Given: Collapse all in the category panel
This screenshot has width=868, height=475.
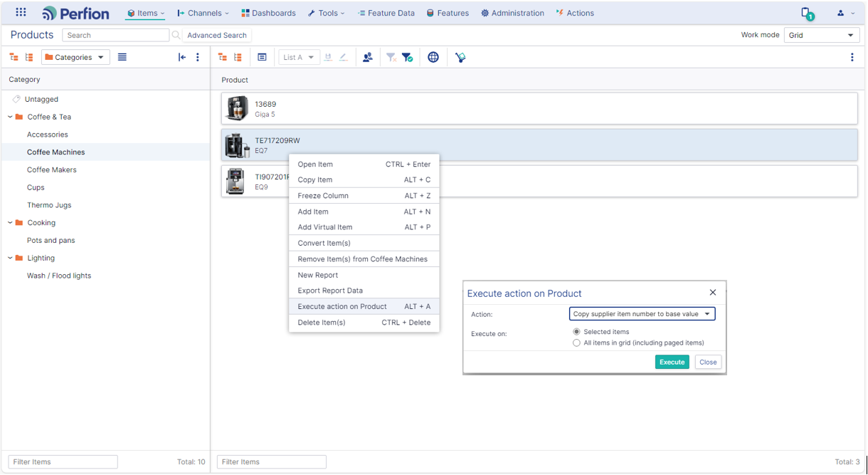Looking at the screenshot, I should pos(29,57).
